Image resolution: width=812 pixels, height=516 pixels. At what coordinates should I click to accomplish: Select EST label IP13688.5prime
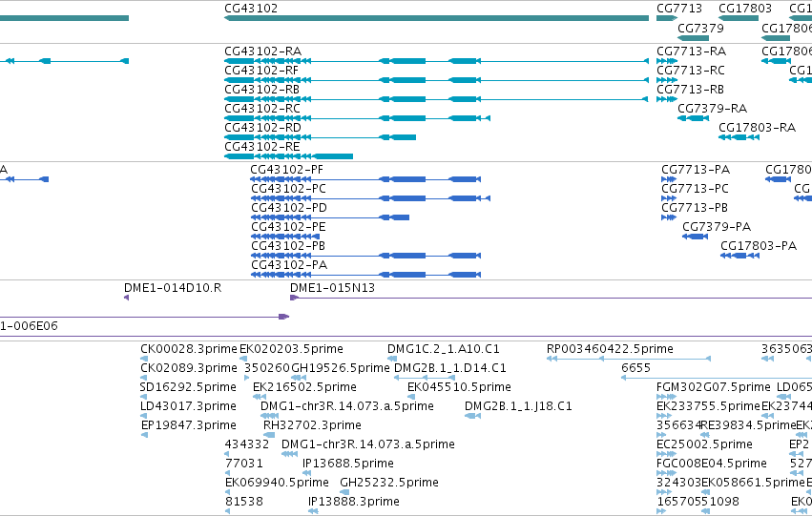(348, 464)
